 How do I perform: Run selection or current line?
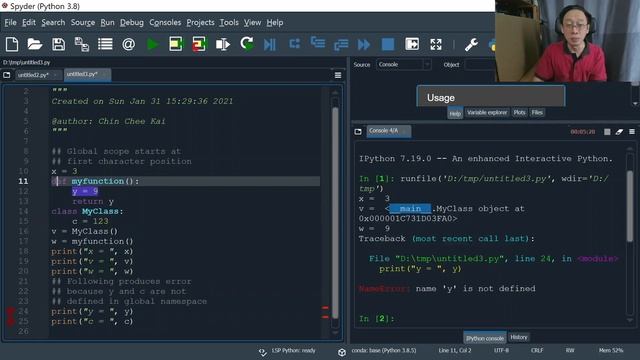223,44
